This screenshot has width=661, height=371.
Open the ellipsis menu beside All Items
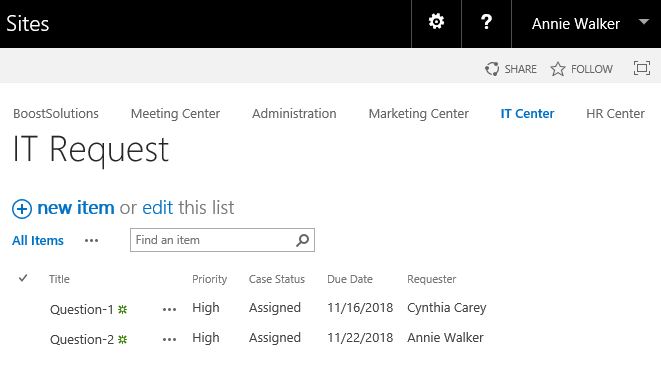pyautogui.click(x=91, y=241)
